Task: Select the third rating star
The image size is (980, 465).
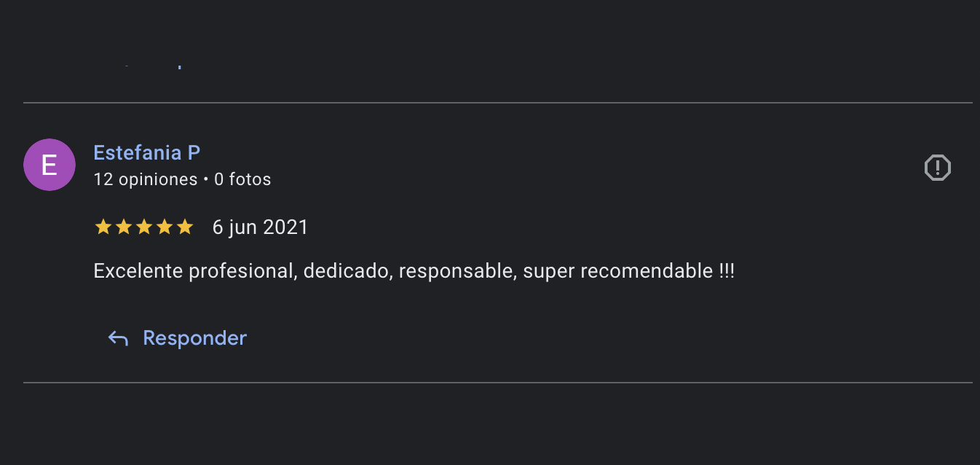Action: click(x=144, y=227)
